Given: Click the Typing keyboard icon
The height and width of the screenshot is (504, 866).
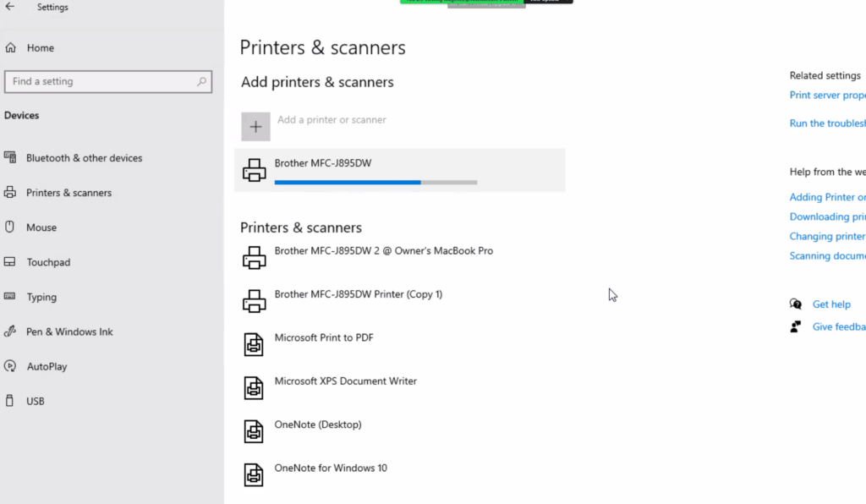Looking at the screenshot, I should 10,296.
